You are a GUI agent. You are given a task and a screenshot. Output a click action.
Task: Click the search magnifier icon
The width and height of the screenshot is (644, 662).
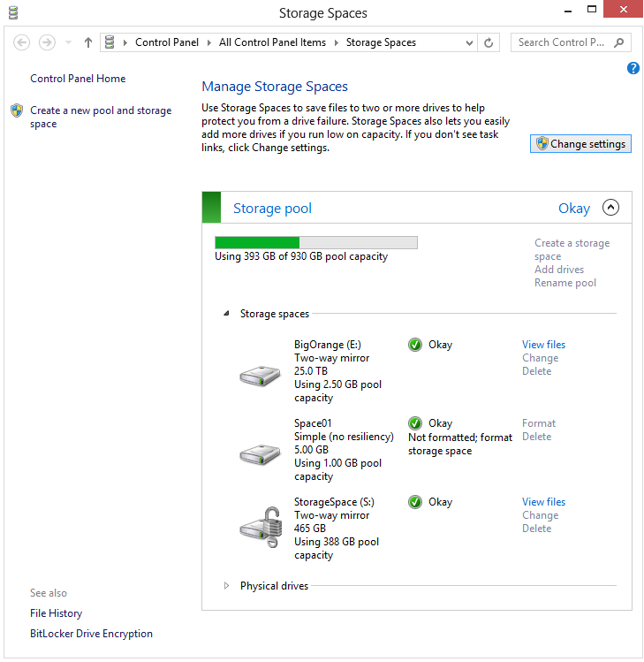[619, 42]
